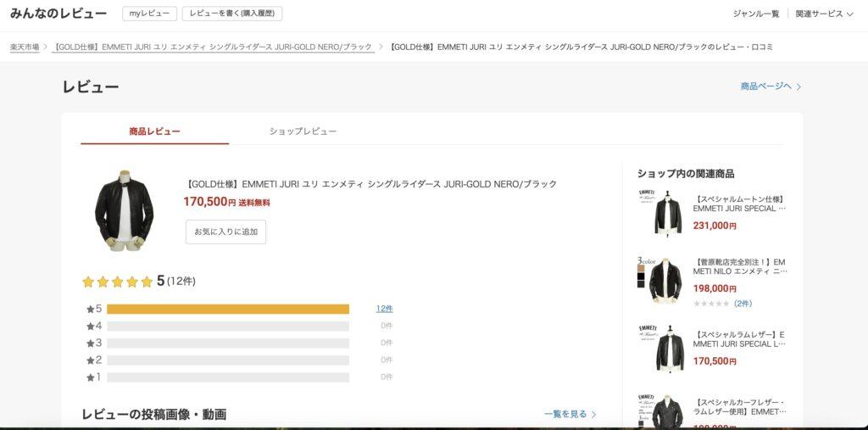Click the chevron next to 商品ページへ
Image resolution: width=868 pixels, height=430 pixels.
[x=798, y=87]
